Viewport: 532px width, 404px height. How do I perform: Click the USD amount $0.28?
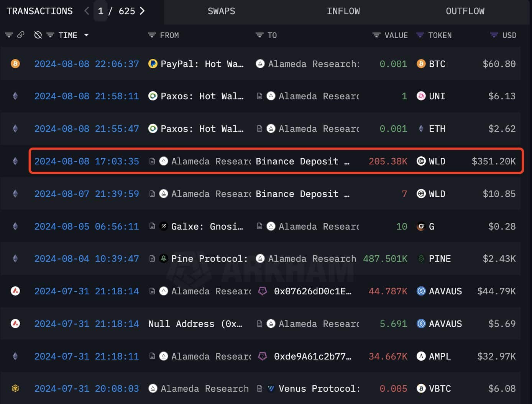coord(502,226)
